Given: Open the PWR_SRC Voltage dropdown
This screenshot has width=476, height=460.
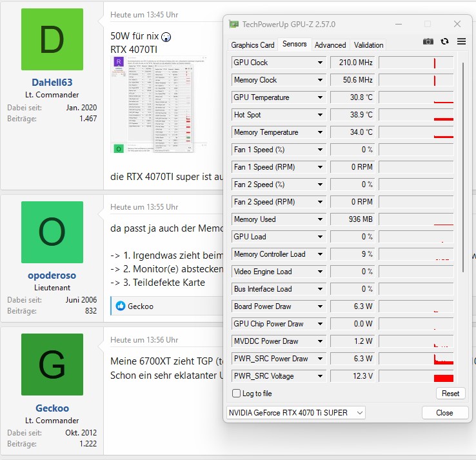Looking at the screenshot, I should [320, 376].
